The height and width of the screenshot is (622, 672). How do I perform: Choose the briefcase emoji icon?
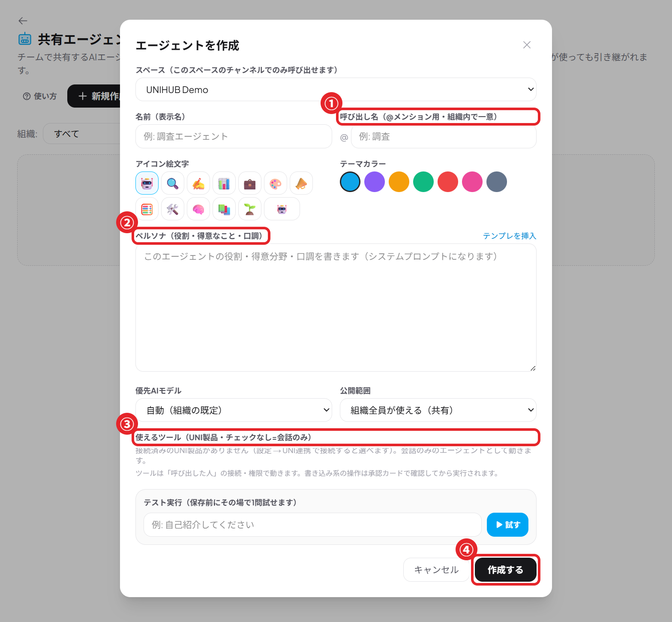tap(250, 183)
